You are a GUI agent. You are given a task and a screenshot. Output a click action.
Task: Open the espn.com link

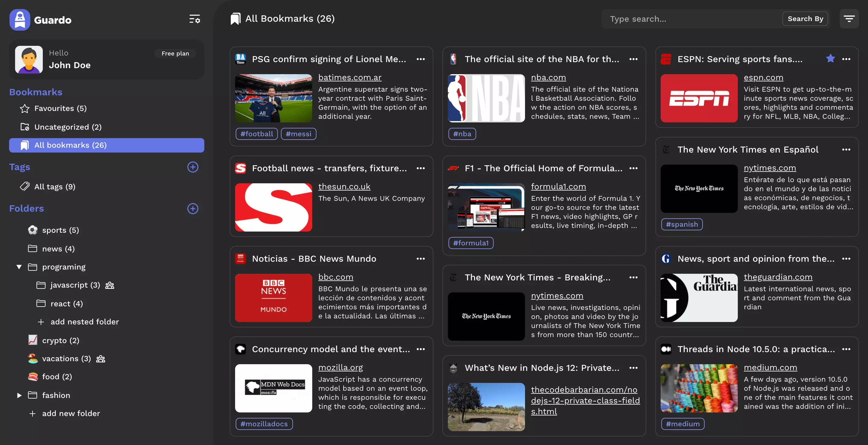tap(763, 77)
